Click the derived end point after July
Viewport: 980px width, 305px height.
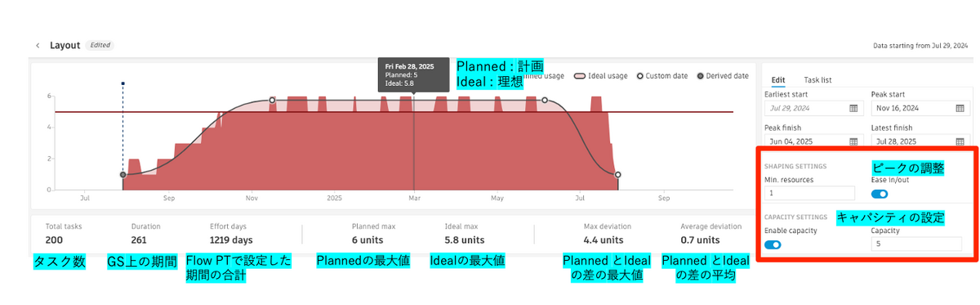click(617, 175)
